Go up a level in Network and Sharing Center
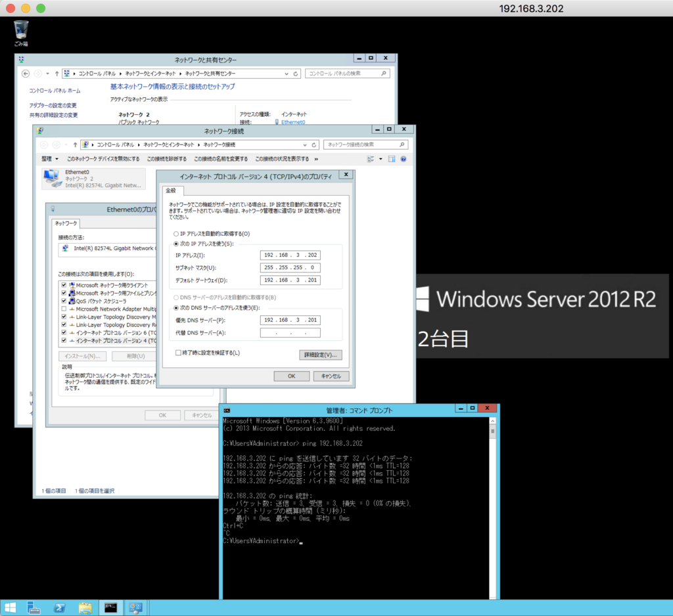The image size is (673, 616). [57, 74]
